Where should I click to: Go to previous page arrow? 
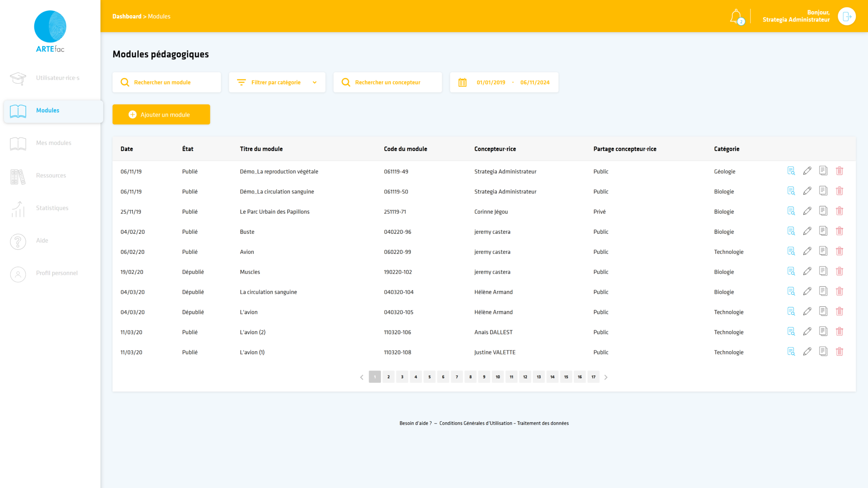click(362, 377)
